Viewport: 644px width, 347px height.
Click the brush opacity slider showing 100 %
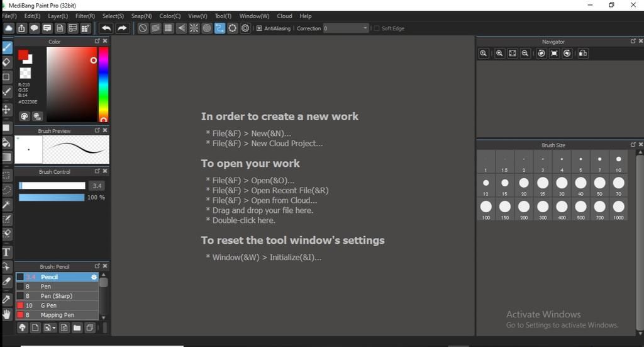point(52,197)
